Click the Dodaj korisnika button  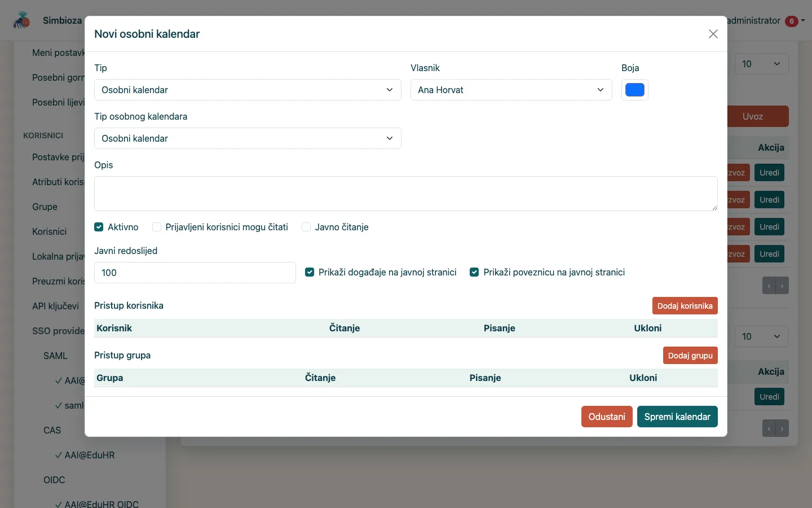pos(685,306)
